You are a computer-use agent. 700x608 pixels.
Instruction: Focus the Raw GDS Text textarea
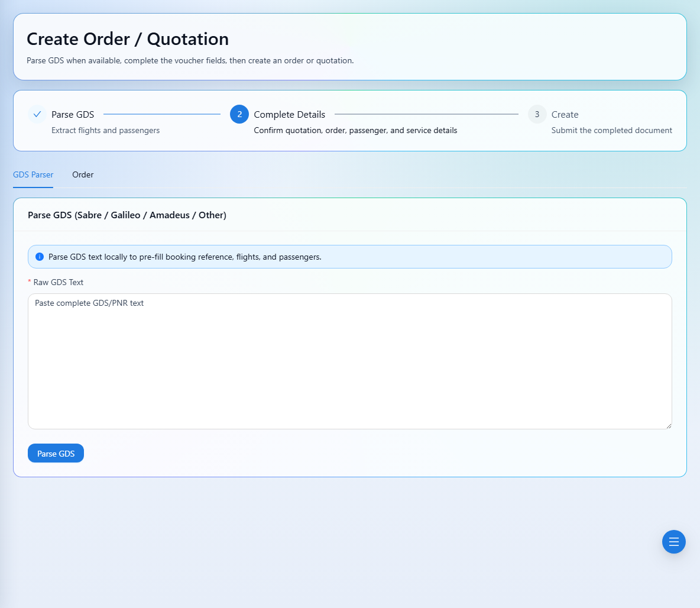click(x=349, y=361)
